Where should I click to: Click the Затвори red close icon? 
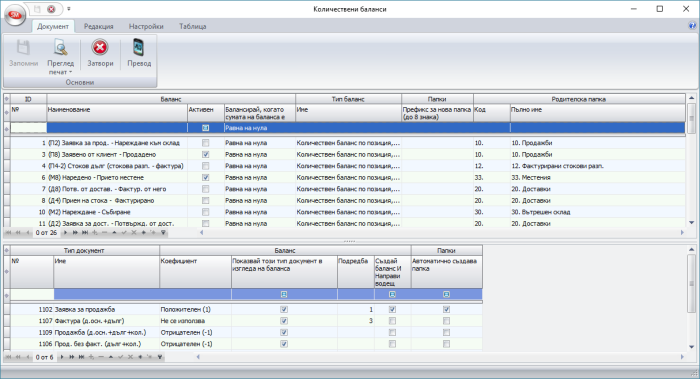click(100, 48)
